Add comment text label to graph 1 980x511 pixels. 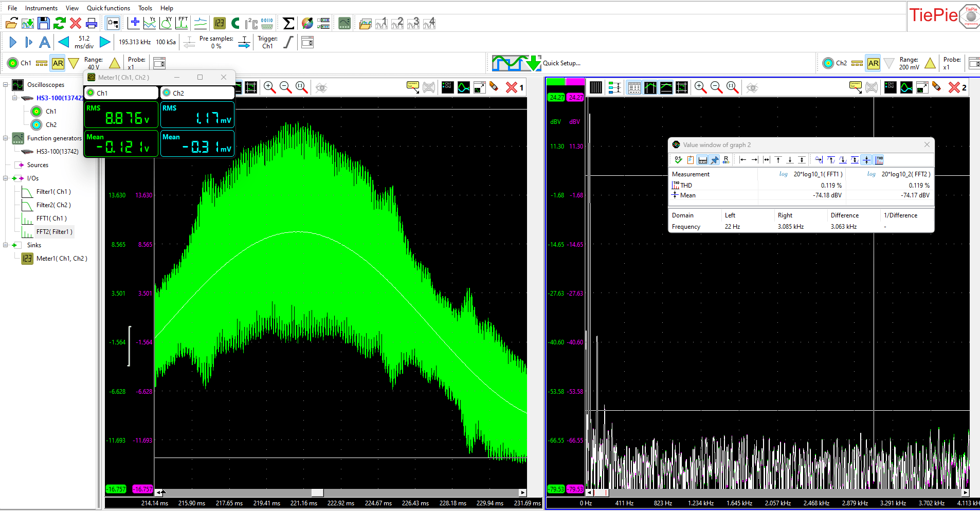[412, 87]
